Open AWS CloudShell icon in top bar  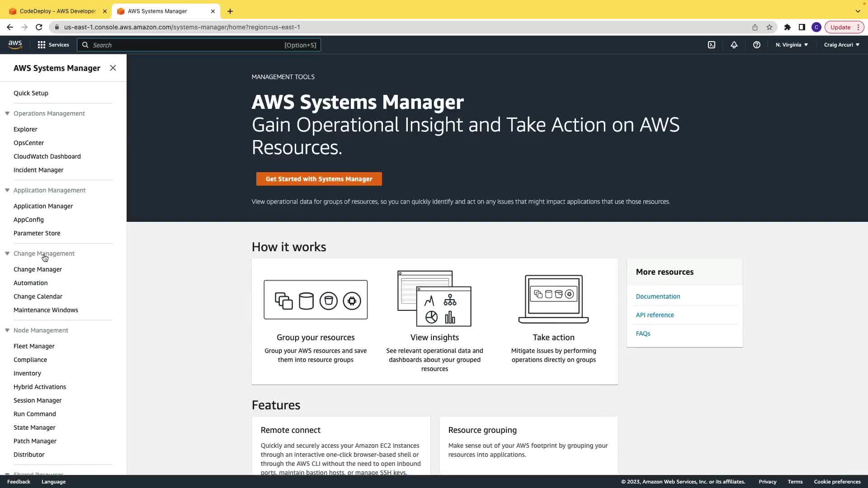click(x=712, y=45)
